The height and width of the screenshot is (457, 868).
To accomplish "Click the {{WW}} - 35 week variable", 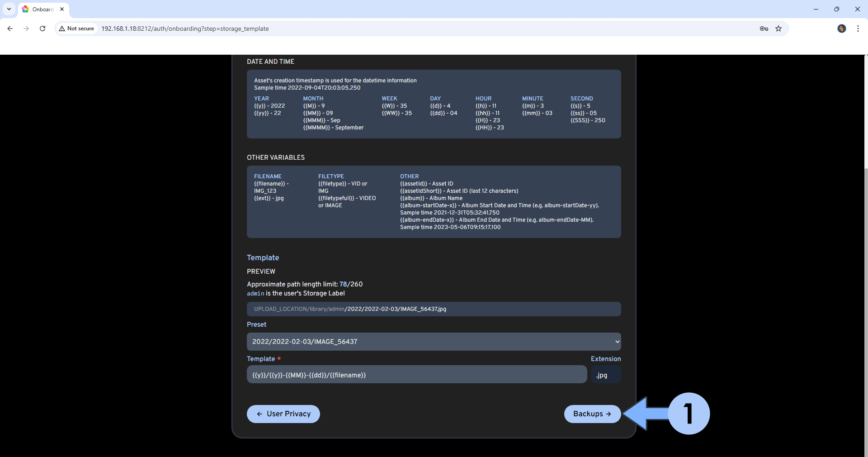I will [x=397, y=113].
